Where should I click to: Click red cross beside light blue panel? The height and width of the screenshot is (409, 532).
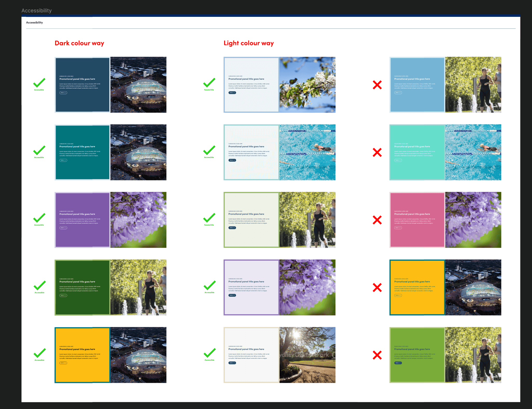click(377, 85)
